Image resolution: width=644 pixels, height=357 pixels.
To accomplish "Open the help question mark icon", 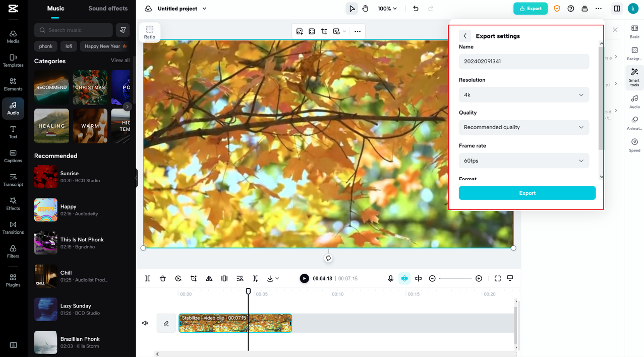I will click(570, 9).
